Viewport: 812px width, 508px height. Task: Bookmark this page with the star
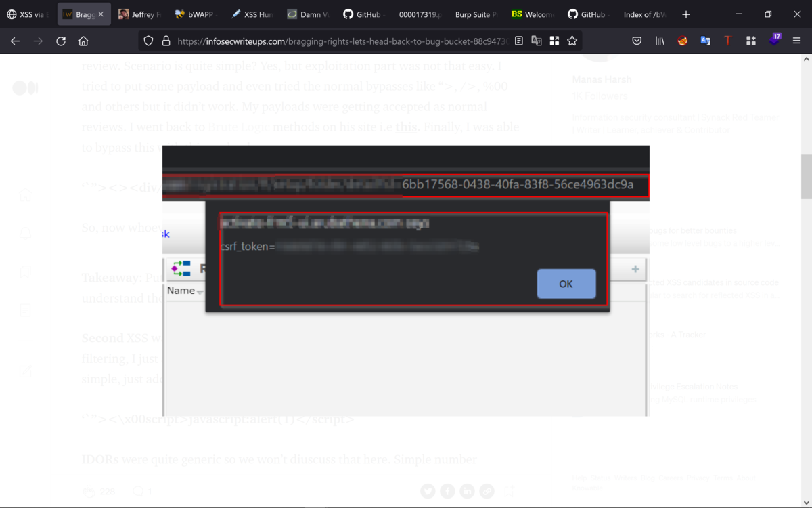pyautogui.click(x=572, y=41)
